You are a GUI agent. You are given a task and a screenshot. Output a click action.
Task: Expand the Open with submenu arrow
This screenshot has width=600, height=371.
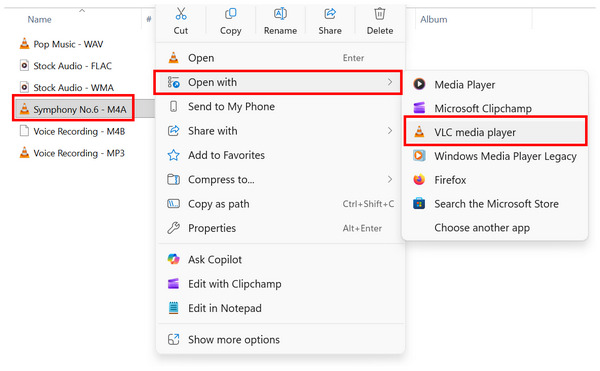coord(390,82)
